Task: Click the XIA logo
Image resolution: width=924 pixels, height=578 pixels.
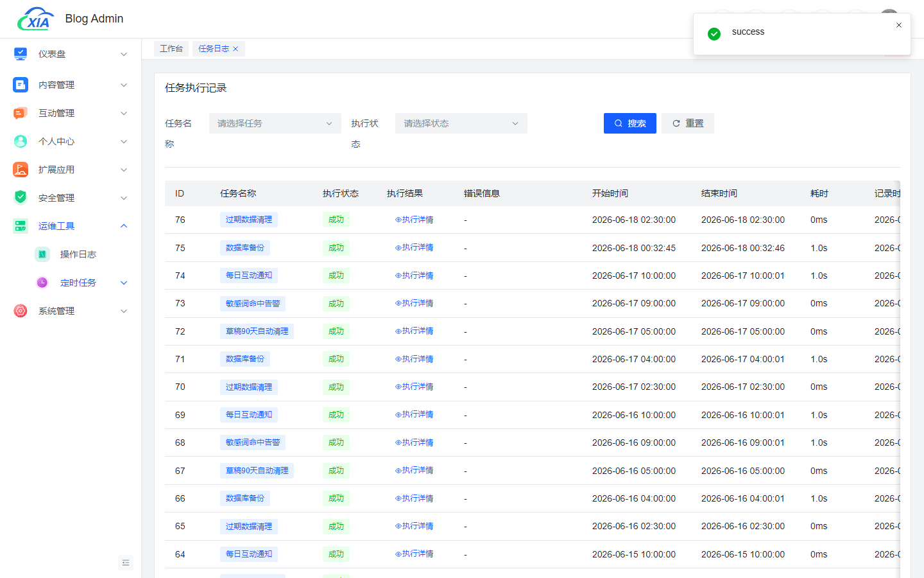Action: [x=36, y=19]
